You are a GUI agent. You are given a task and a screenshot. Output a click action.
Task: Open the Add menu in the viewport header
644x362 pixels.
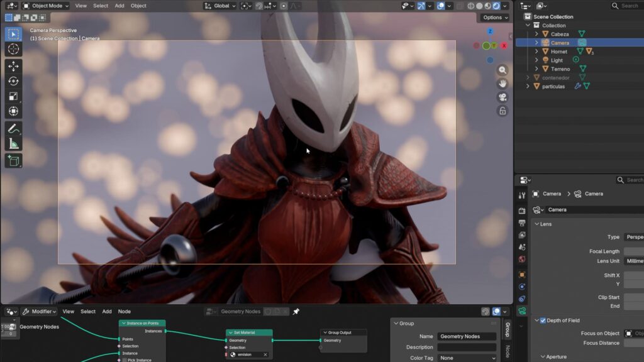(x=119, y=6)
